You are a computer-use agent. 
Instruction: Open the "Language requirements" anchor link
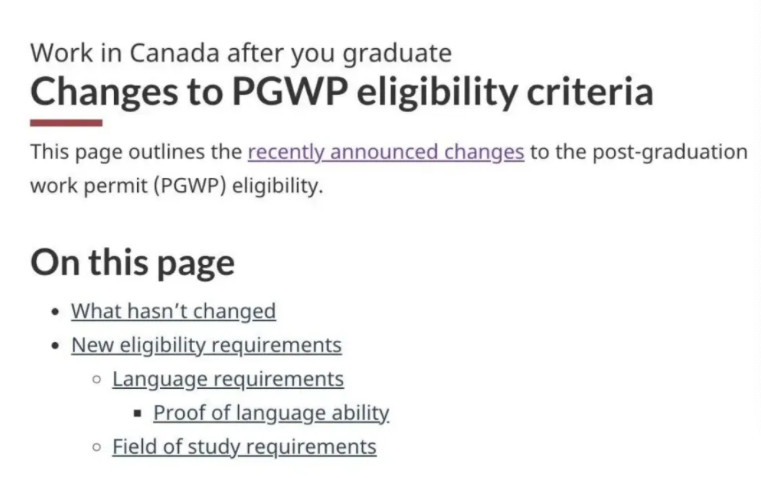(x=228, y=379)
